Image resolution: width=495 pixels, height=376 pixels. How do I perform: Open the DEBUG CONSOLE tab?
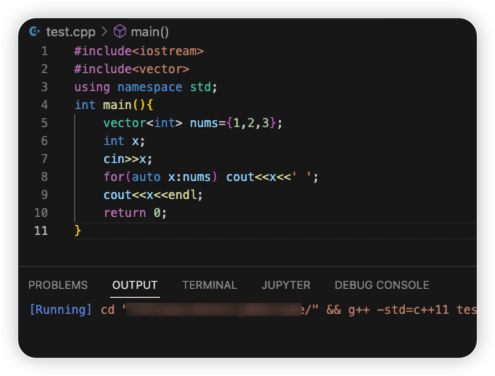pos(382,285)
